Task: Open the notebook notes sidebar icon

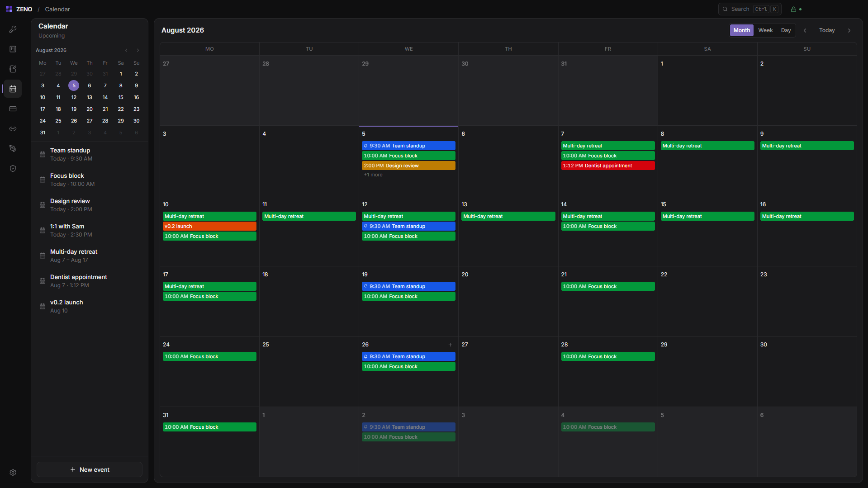Action: tap(13, 69)
